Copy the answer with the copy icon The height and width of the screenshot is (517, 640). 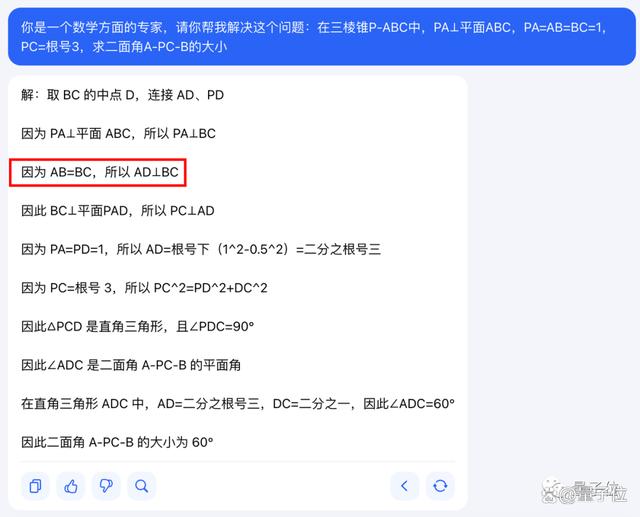35,486
